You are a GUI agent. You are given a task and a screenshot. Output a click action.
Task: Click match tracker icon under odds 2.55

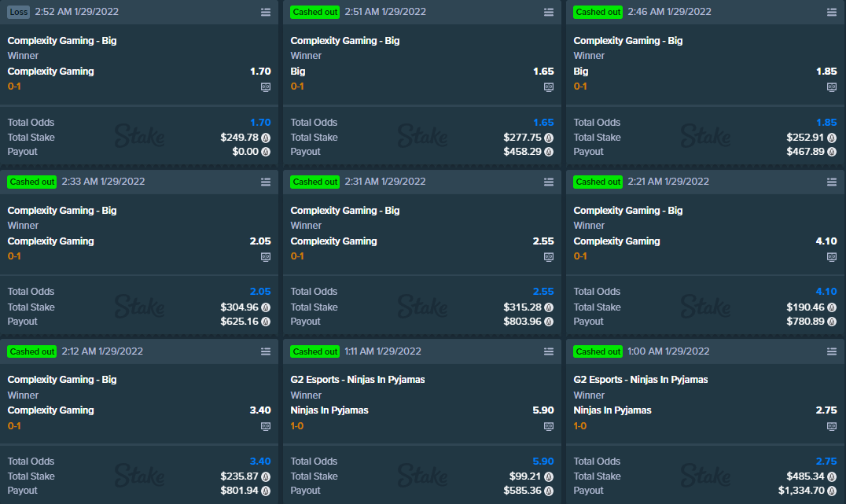(x=549, y=257)
